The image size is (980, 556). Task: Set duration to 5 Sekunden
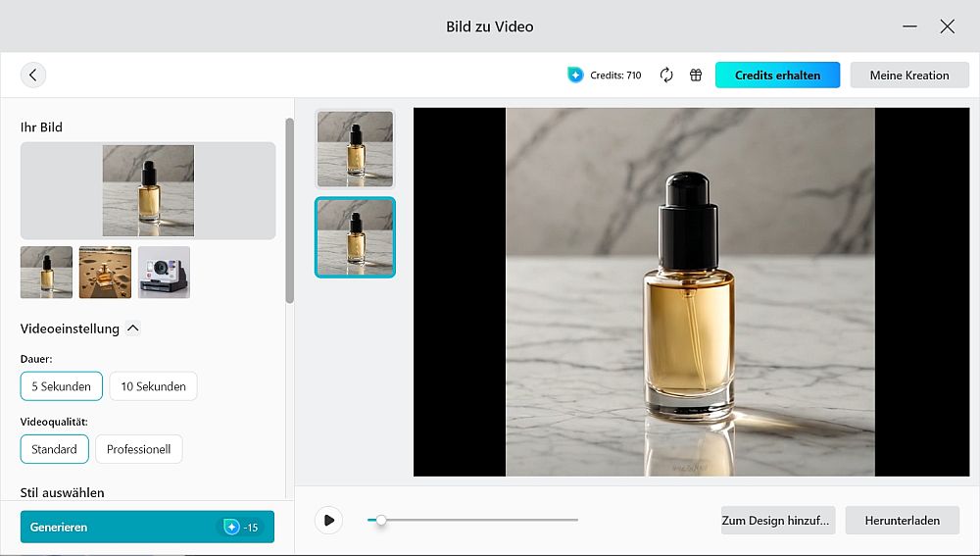(x=61, y=386)
